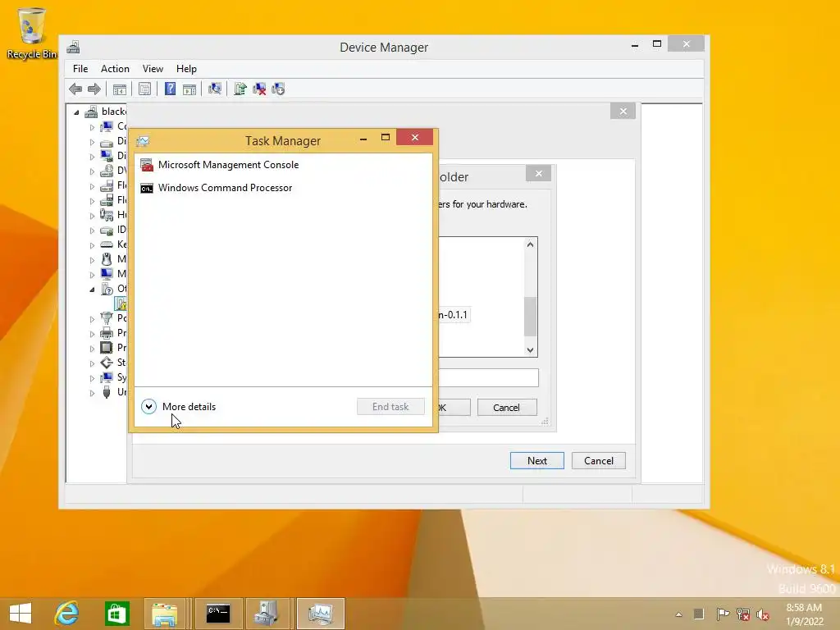Open File Explorer from the taskbar
Screen dimensions: 840x630
tap(165, 614)
